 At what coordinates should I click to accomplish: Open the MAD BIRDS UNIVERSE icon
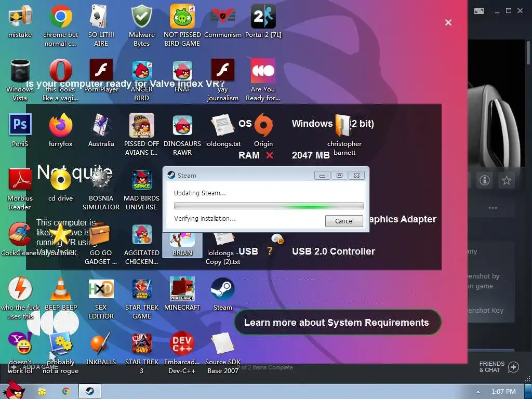(141, 180)
